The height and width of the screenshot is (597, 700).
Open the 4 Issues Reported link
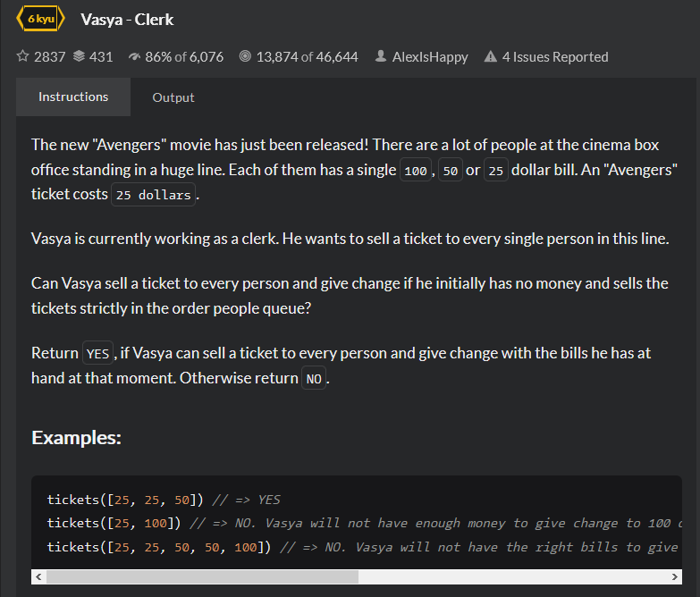[555, 57]
